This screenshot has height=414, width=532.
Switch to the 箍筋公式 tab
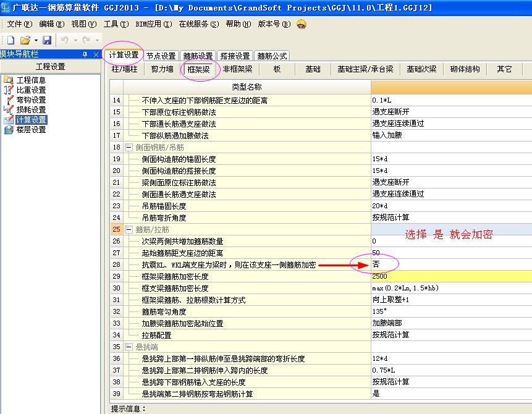tap(272, 56)
